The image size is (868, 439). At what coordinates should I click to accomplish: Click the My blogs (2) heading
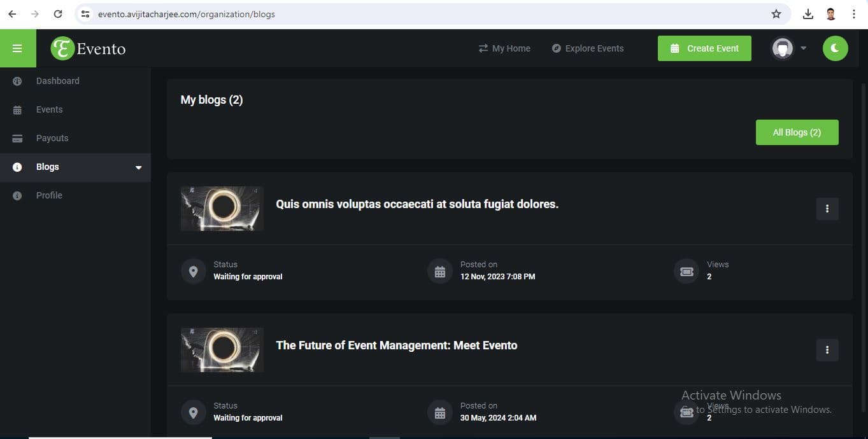click(x=211, y=100)
